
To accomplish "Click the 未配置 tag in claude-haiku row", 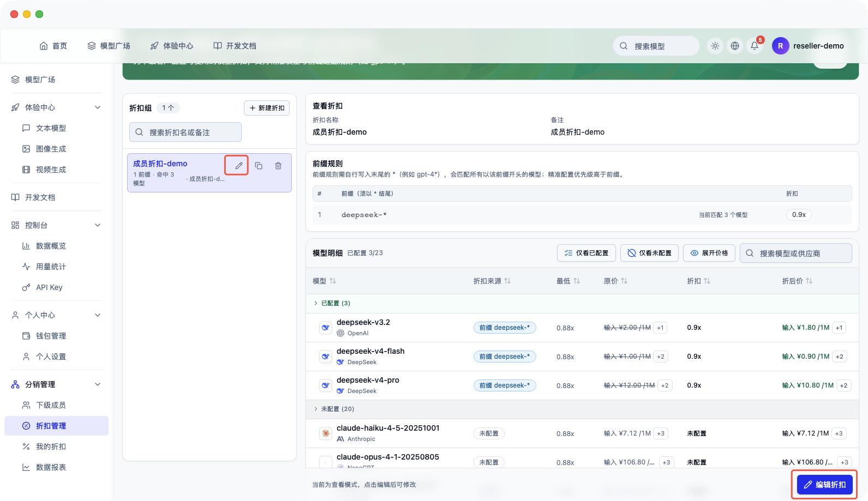I will click(x=489, y=433).
